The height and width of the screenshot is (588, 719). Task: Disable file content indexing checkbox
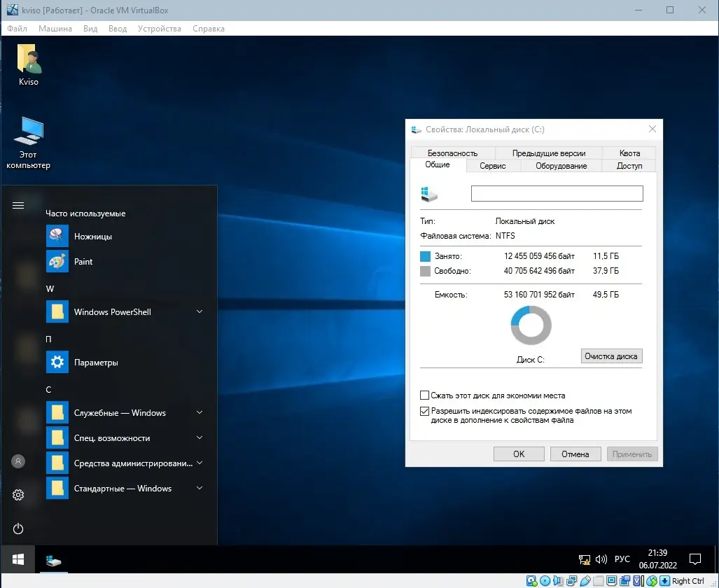point(424,411)
